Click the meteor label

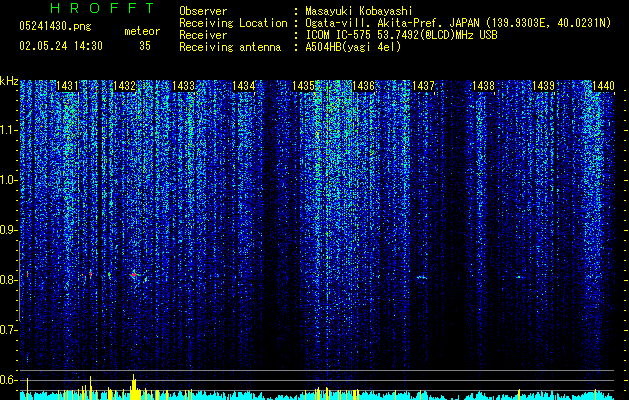(142, 31)
